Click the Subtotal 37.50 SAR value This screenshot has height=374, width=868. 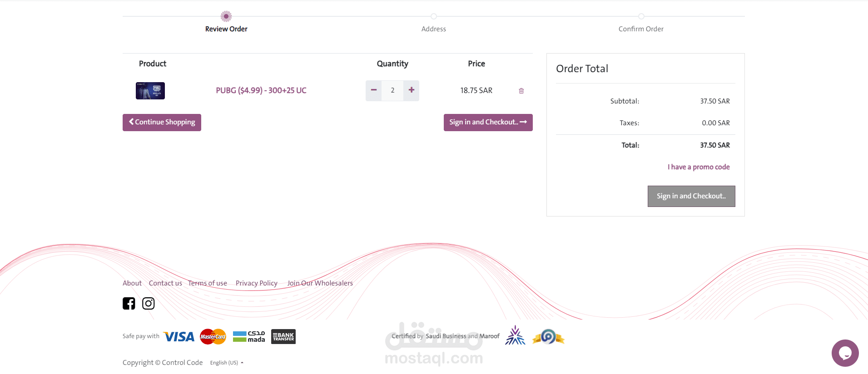pos(715,101)
